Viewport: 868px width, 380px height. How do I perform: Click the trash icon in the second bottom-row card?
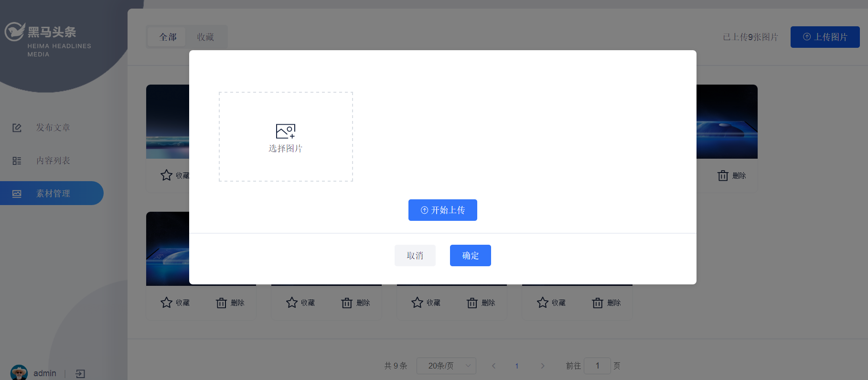pos(347,303)
